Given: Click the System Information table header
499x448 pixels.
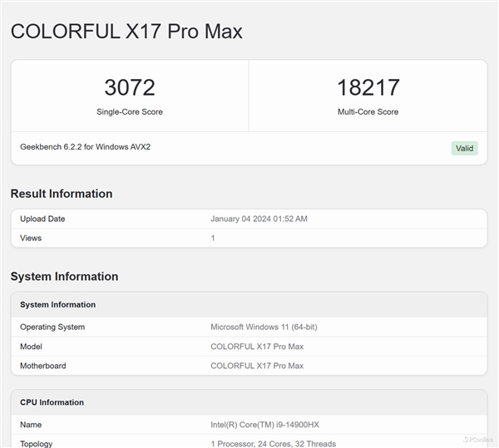Looking at the screenshot, I should 57,304.
